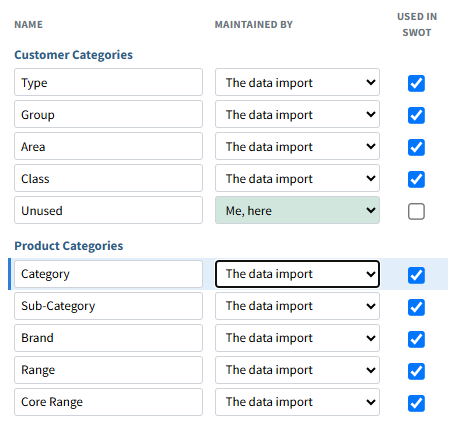Click the Brand name field

pos(108,338)
